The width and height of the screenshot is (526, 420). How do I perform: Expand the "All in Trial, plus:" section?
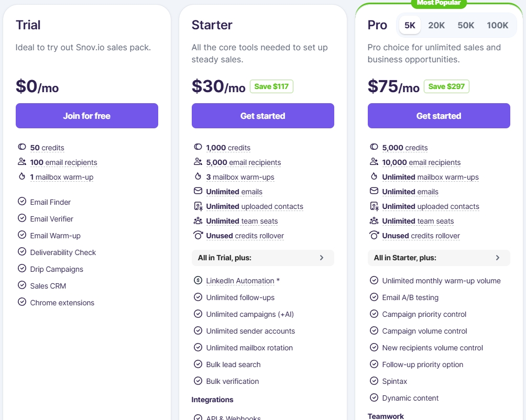(262, 258)
